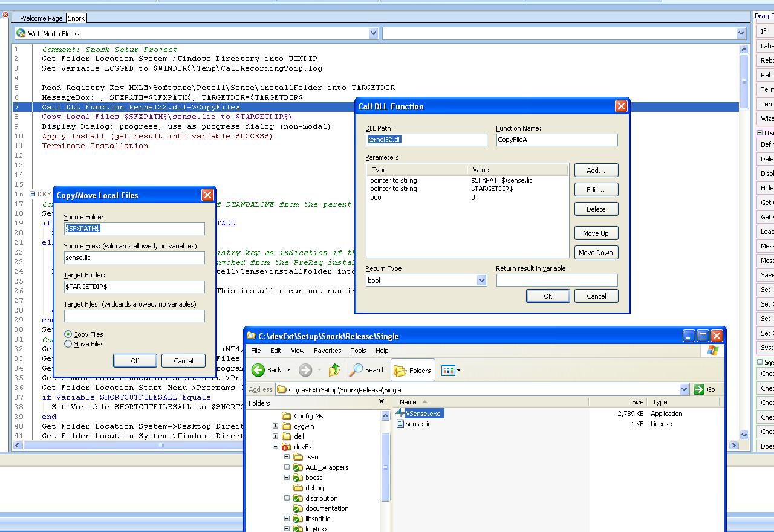774x532 pixels.
Task: Click the devExt folder icon in tree
Action: tap(287, 447)
